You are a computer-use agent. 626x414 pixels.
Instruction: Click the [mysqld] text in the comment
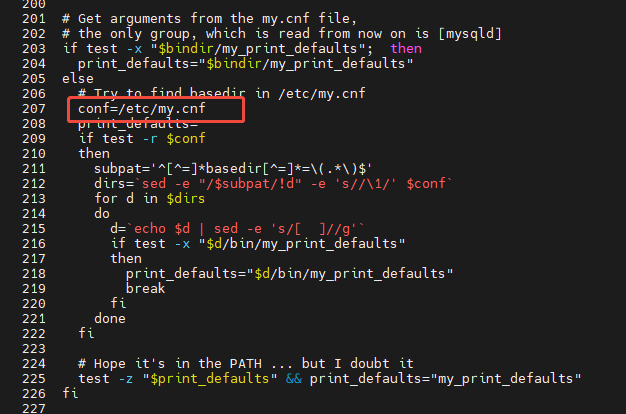pyautogui.click(x=470, y=34)
